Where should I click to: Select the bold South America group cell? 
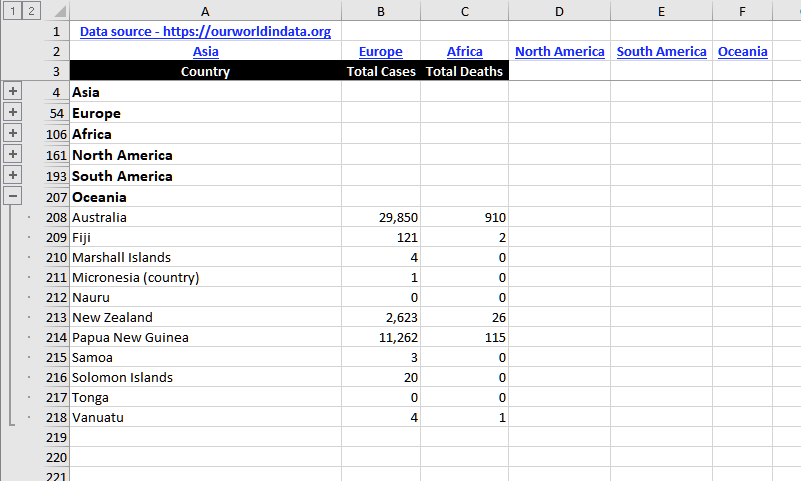click(205, 176)
